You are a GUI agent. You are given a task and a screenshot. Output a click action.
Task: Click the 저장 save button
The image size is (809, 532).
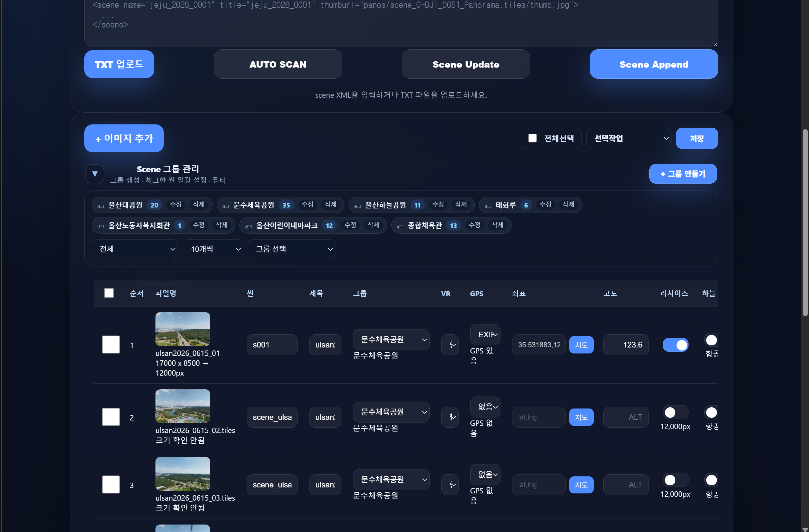click(697, 138)
